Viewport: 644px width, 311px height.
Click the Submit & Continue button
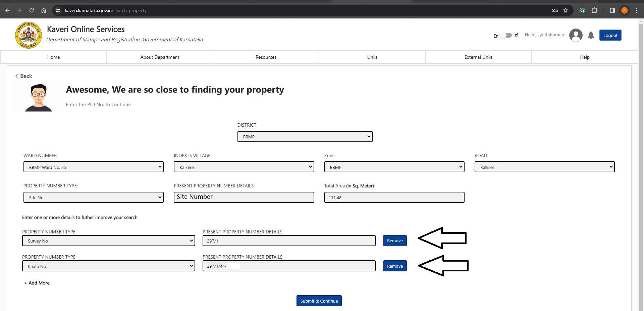[319, 301]
